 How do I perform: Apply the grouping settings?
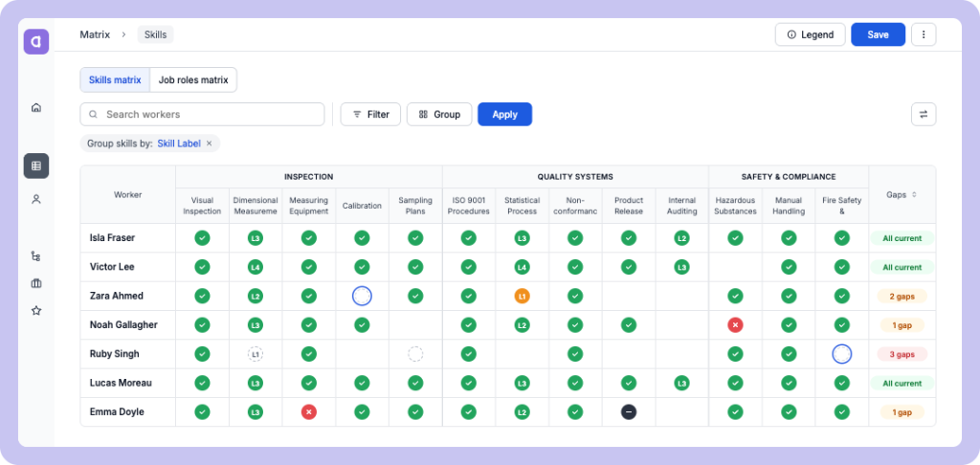click(505, 115)
